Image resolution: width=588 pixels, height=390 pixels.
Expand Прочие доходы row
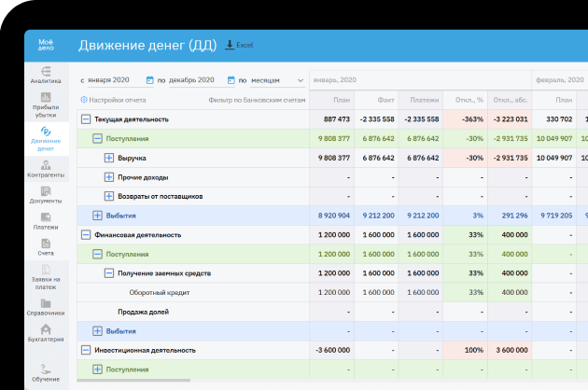coord(109,177)
